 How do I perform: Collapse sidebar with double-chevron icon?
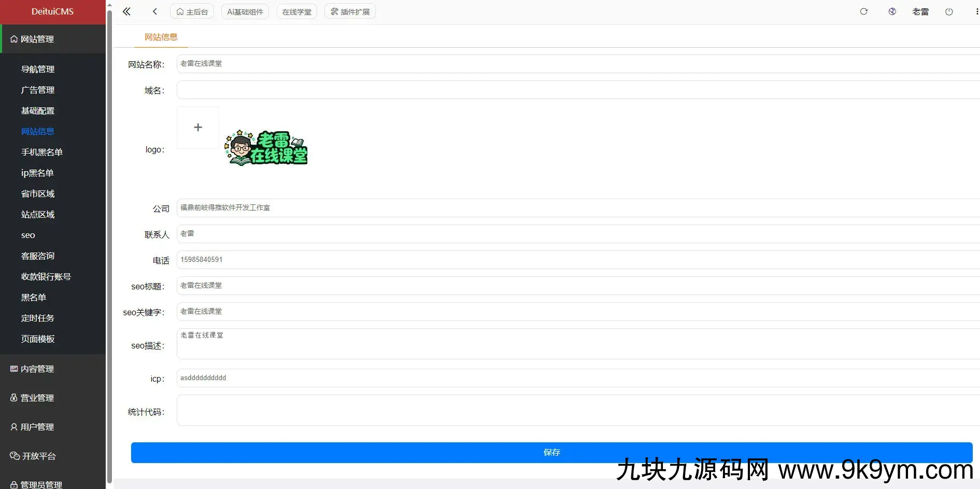[126, 11]
